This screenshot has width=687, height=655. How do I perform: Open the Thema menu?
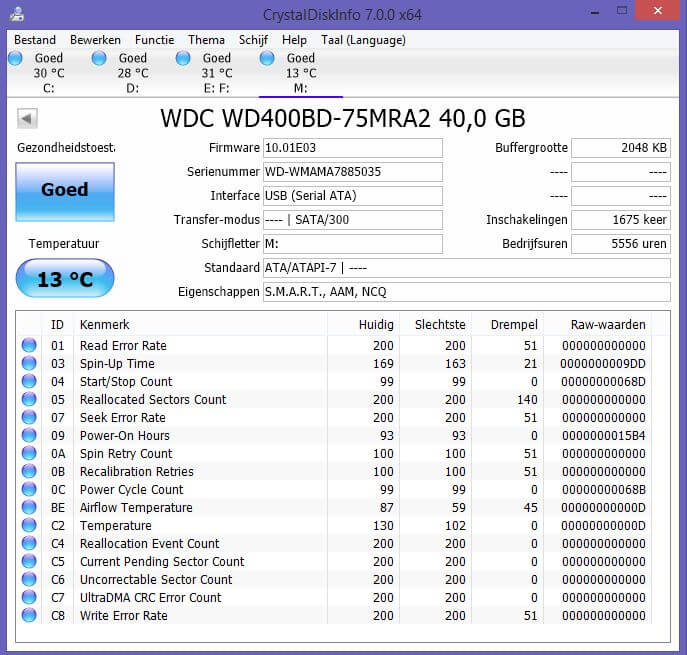[x=206, y=40]
